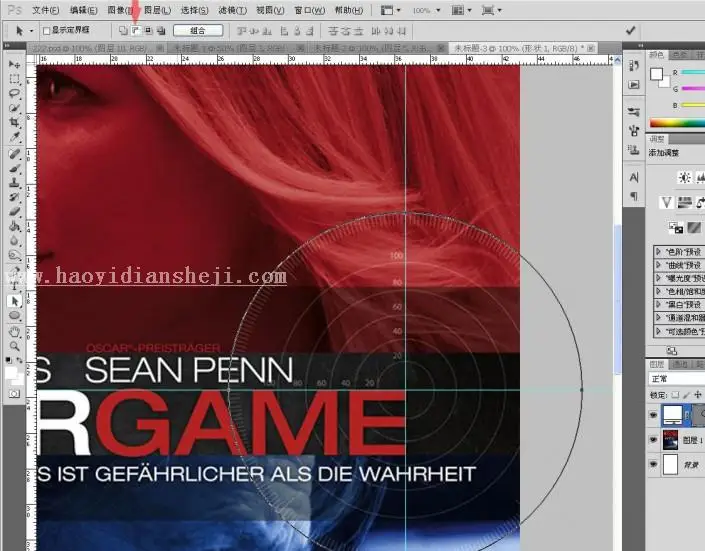Select the Zoom magnifier tool
Viewport: 705px width, 551px height.
pyautogui.click(x=14, y=347)
